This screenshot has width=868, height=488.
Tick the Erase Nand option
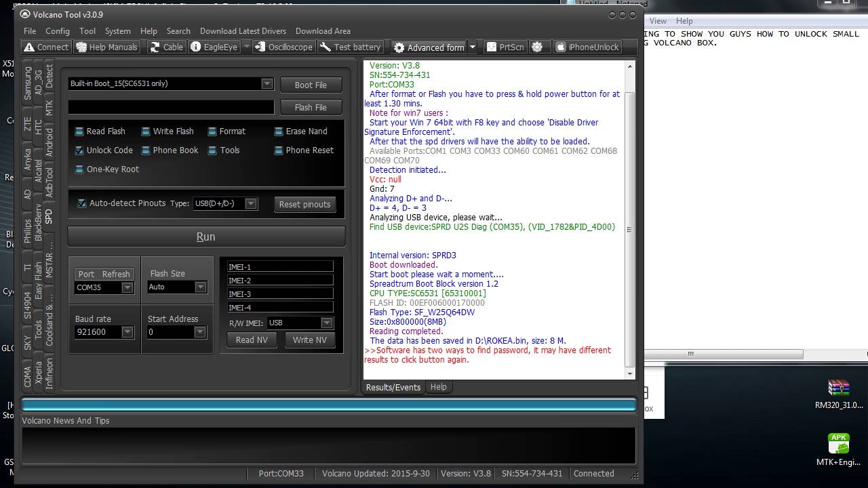(x=279, y=131)
